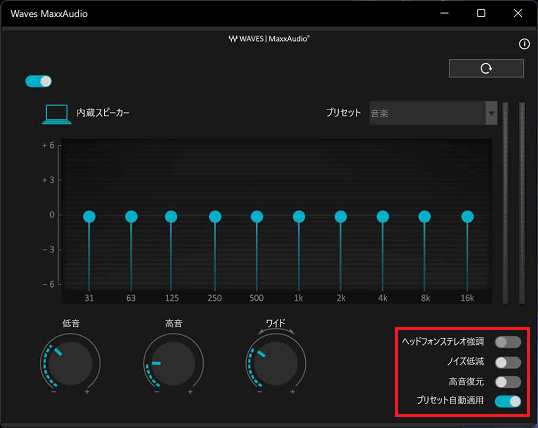Open the info icon
Viewport: 538px width, 428px height.
coord(524,44)
